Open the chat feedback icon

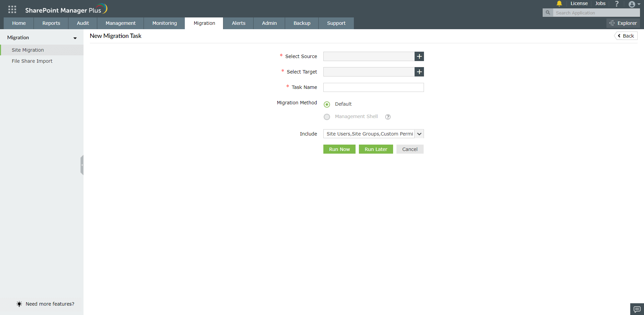[x=637, y=309]
